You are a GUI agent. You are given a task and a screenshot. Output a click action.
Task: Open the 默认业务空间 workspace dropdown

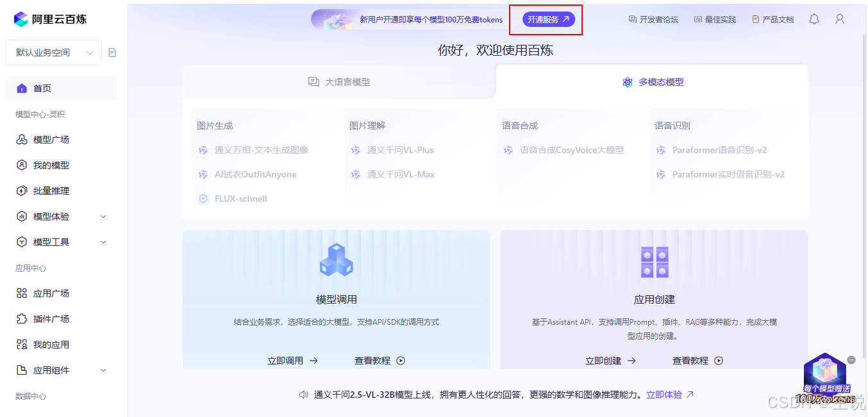click(54, 53)
